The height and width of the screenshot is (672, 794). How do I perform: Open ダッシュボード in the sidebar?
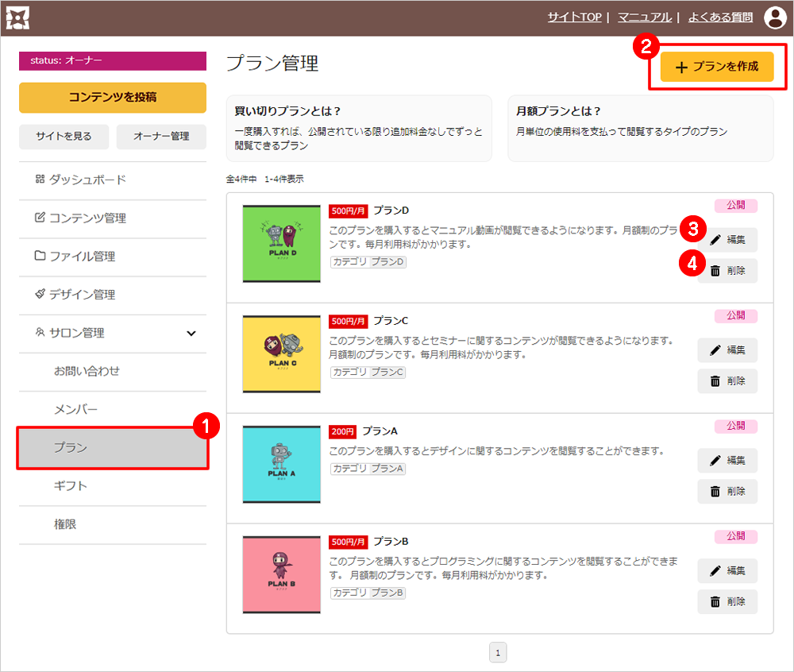point(87,180)
